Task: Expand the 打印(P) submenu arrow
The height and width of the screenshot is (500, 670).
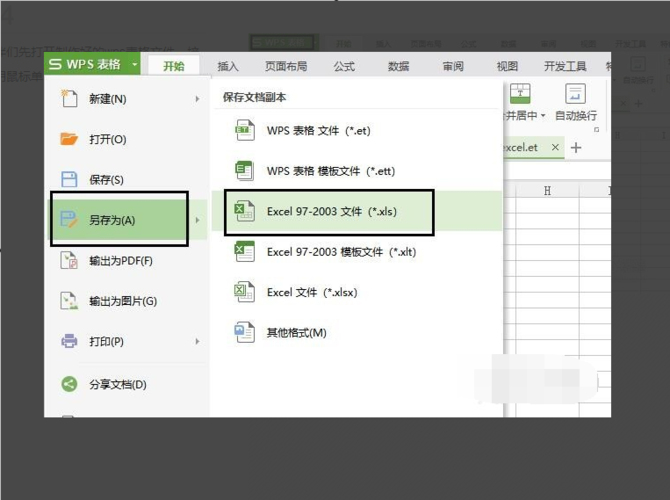Action: (x=197, y=341)
